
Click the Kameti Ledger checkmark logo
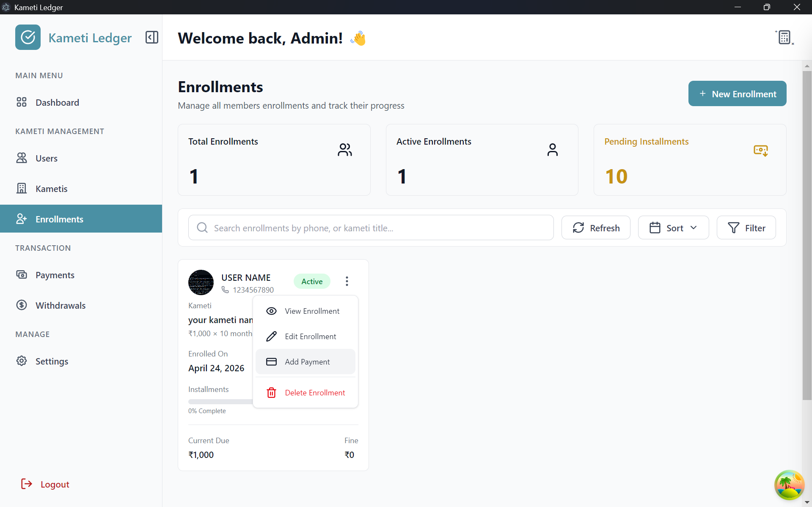[x=28, y=37]
